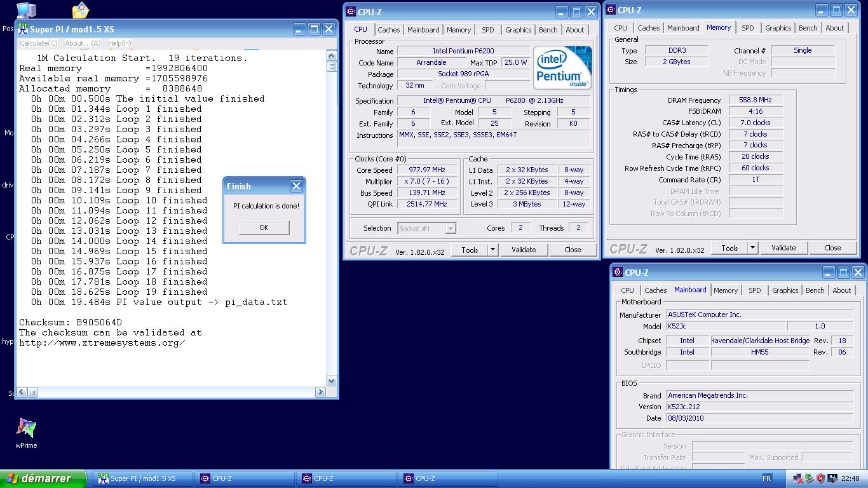Click the CPU-Z title icon in Memory tab window
Viewport: 868px width, 488px height.
611,10
